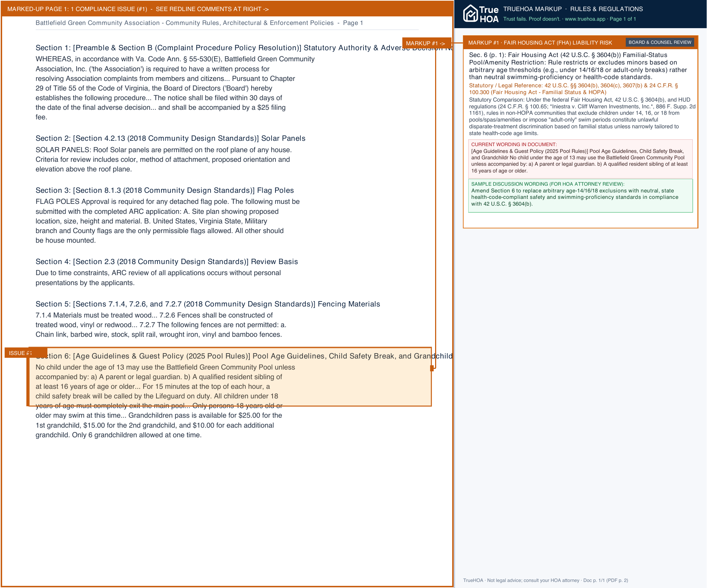707x588 pixels.
Task: Click the Section 4 Review Basis heading
Action: [167, 262]
